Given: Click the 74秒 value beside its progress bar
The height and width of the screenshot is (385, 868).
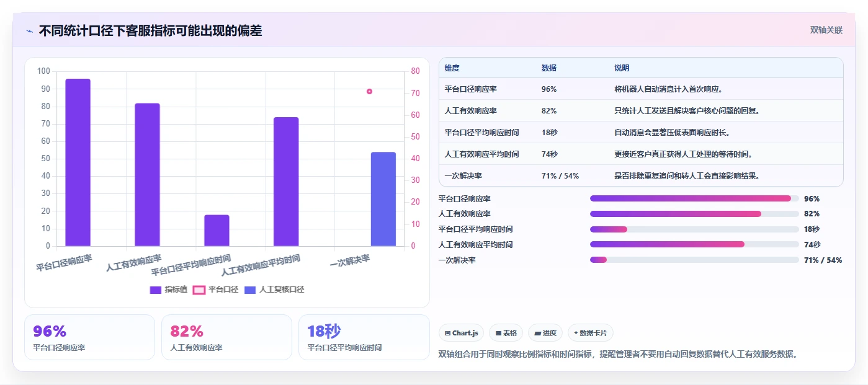Looking at the screenshot, I should click(x=812, y=245).
